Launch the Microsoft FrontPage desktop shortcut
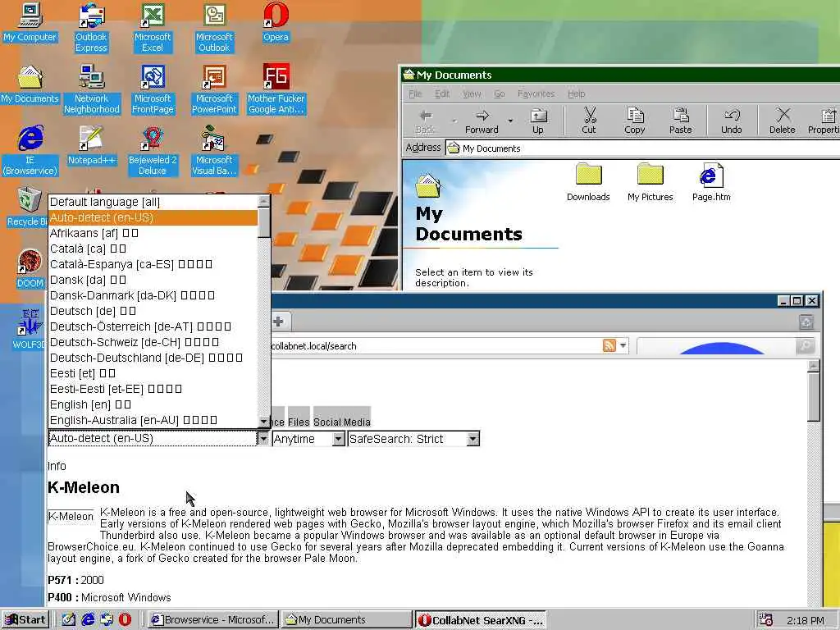This screenshot has width=840, height=630. tap(152, 89)
